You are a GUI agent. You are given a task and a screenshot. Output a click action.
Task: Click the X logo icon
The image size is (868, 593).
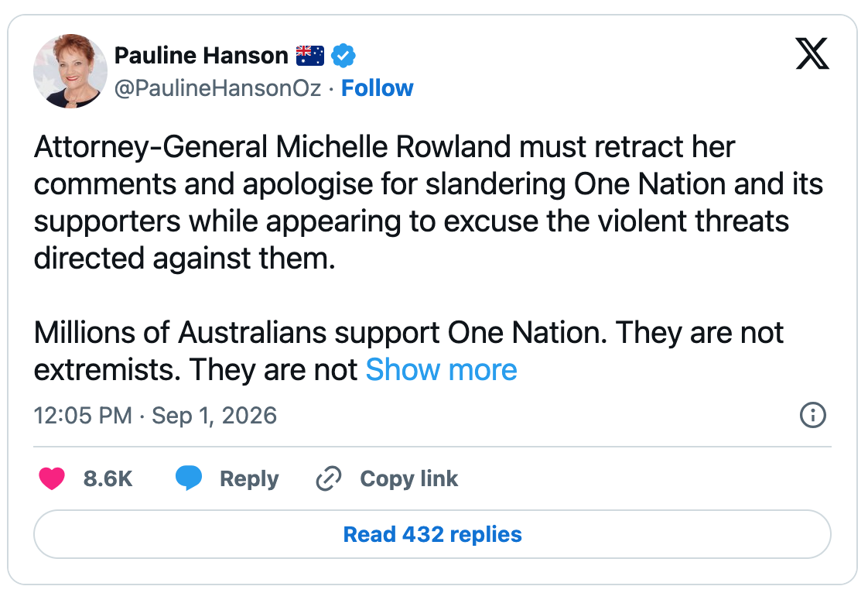tap(812, 53)
